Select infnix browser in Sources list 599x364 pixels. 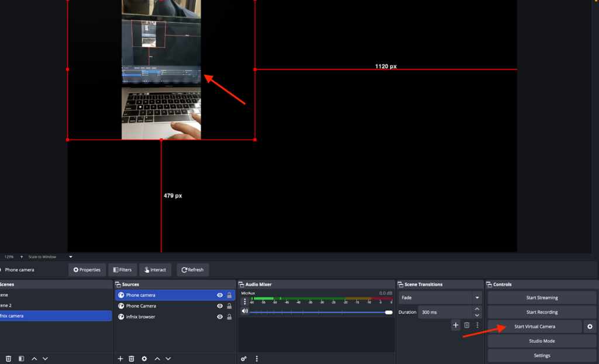pos(140,317)
